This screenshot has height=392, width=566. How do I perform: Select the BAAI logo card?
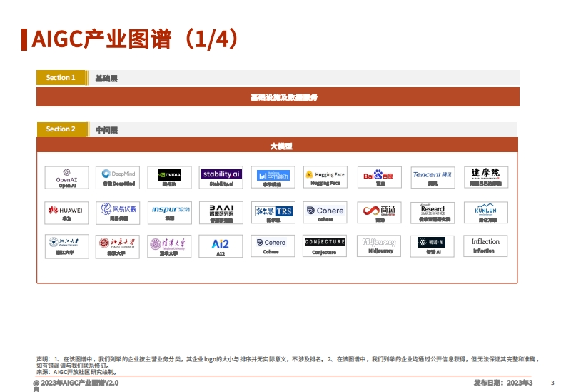click(x=221, y=213)
